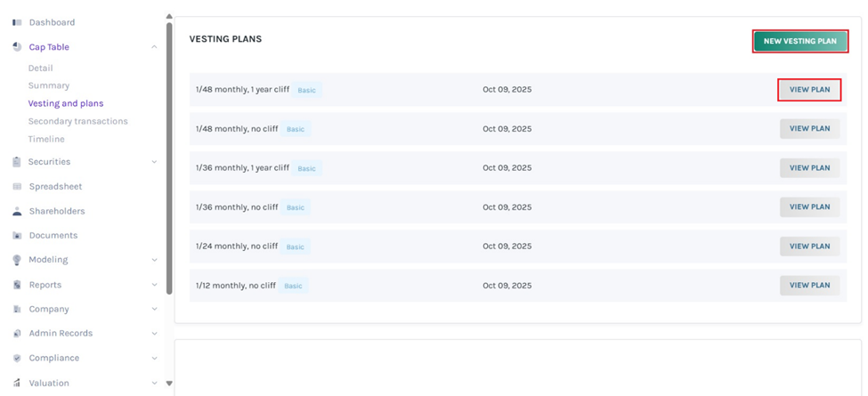Click the Compliance shield icon
Screen dimensions: 868x396
point(17,358)
